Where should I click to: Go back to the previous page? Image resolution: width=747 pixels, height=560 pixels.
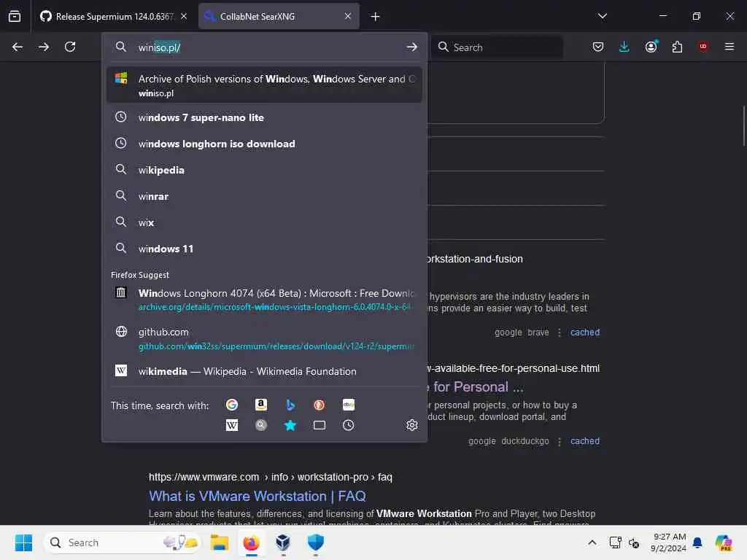pyautogui.click(x=18, y=47)
